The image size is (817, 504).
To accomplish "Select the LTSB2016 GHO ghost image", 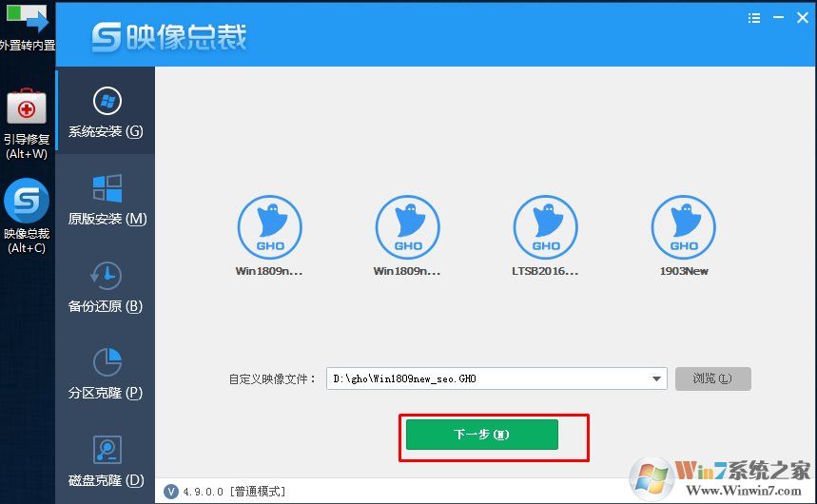I will pyautogui.click(x=545, y=228).
